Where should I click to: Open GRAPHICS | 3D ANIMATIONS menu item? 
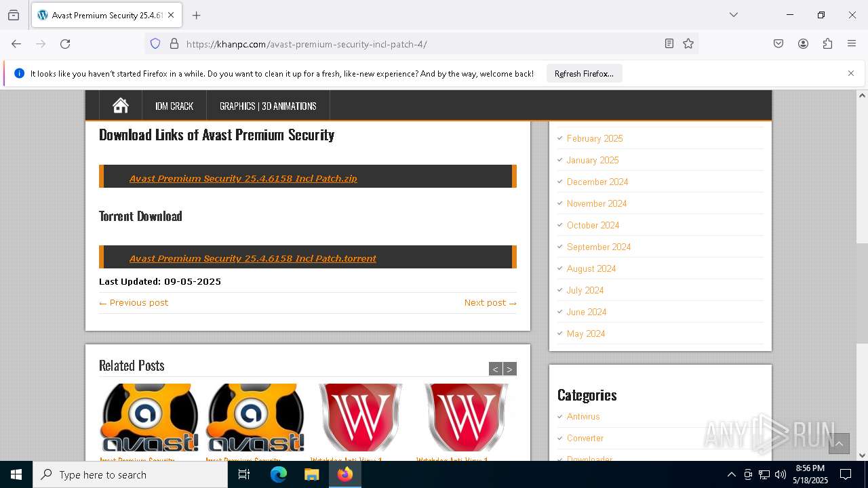[x=268, y=106]
